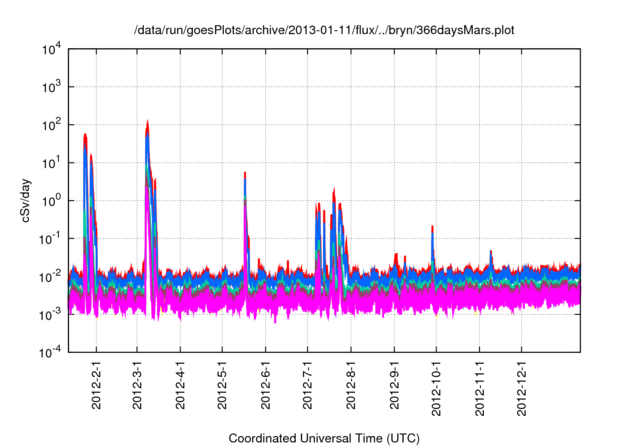640x448 pixels.
Task: Click the 10^-4 y-axis tick label
Action: (53, 352)
